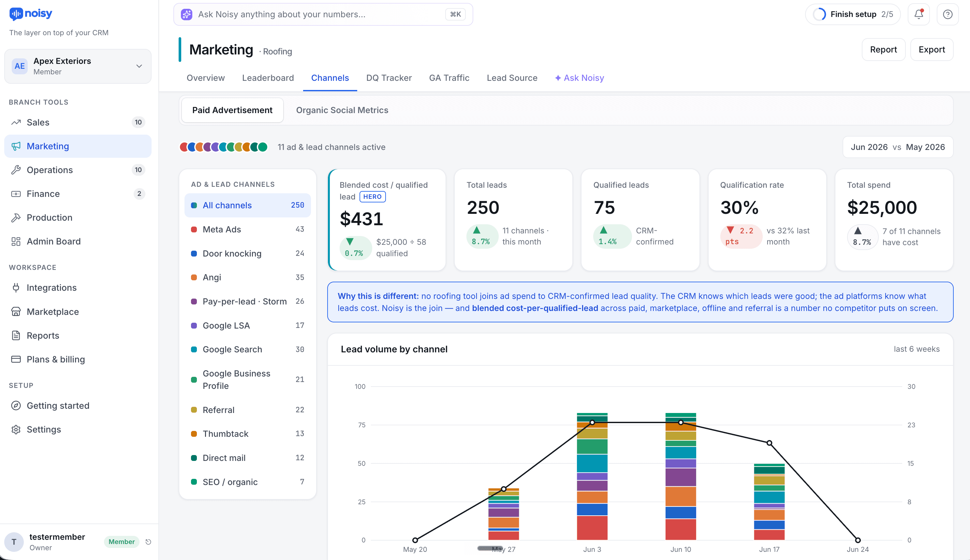The image size is (970, 560).
Task: Open the DQ Tracker tab
Action: tap(389, 78)
